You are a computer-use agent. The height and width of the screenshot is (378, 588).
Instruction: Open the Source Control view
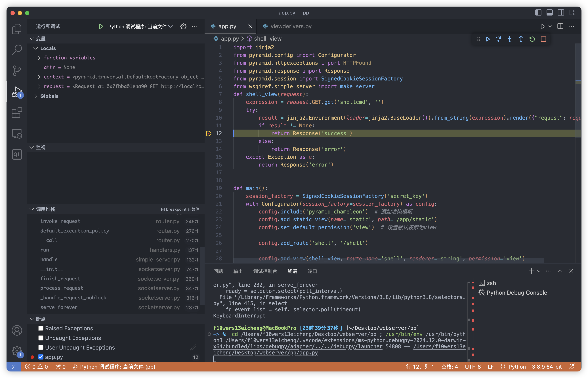click(x=17, y=71)
